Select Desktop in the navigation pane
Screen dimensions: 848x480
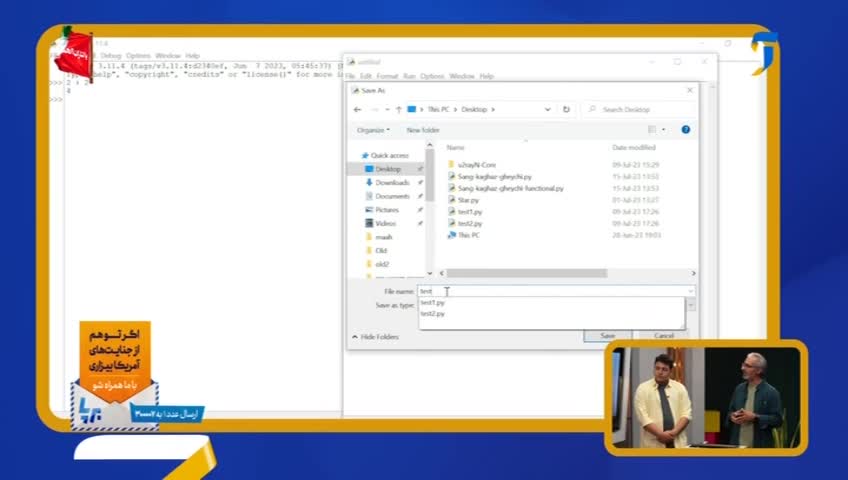coord(388,169)
